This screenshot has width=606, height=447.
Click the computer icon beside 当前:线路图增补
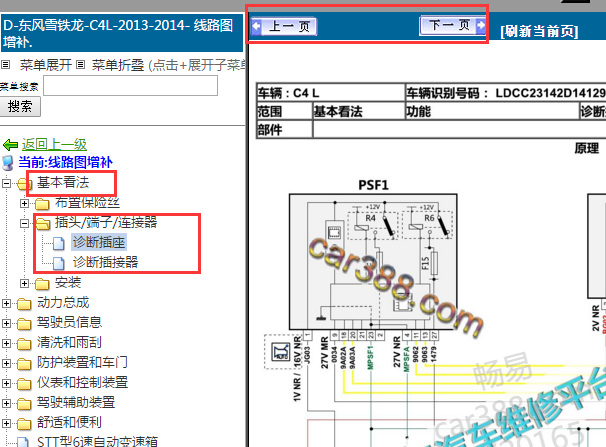(x=8, y=163)
